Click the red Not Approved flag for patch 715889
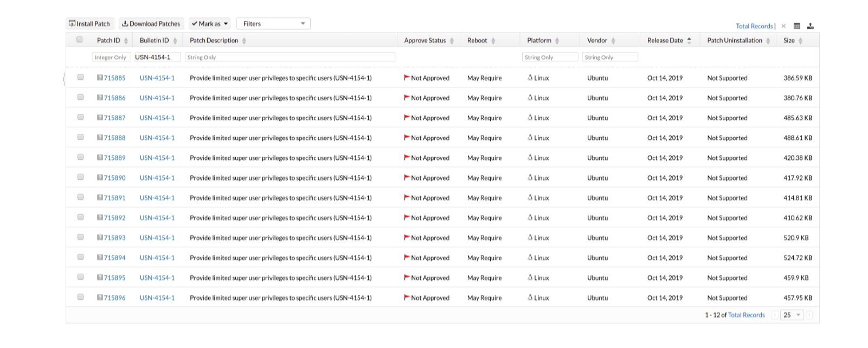The height and width of the screenshot is (348, 868). tap(407, 158)
